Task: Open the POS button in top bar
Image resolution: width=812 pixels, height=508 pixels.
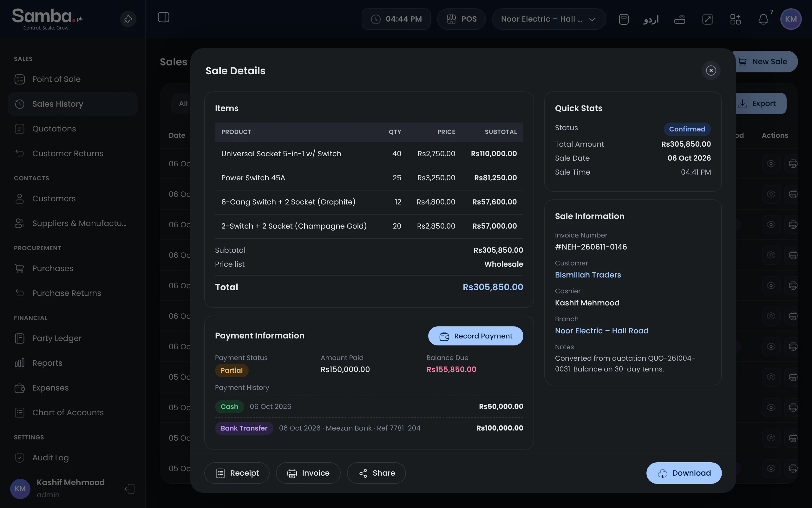Action: click(x=462, y=19)
